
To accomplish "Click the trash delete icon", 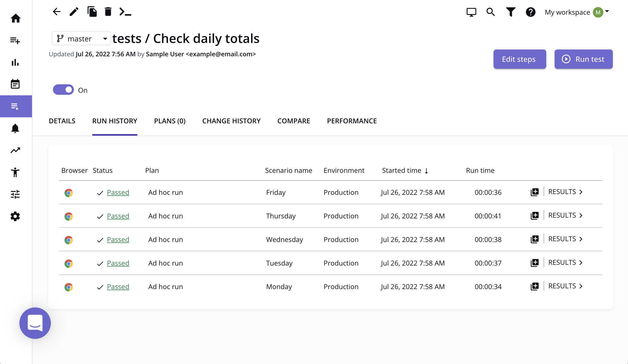I will tap(108, 12).
